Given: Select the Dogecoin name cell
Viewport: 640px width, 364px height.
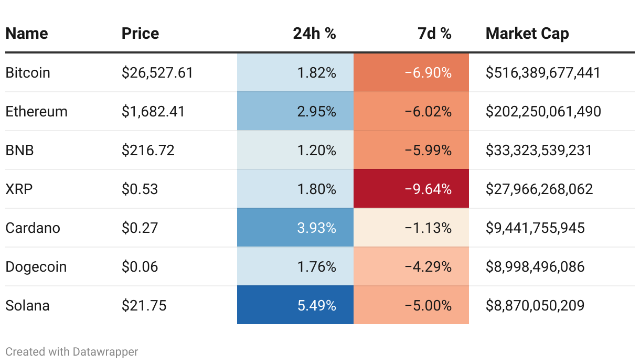Looking at the screenshot, I should 36,266.
